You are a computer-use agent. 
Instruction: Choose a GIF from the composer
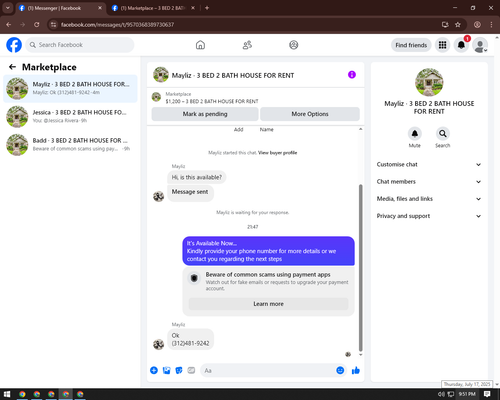(191, 370)
